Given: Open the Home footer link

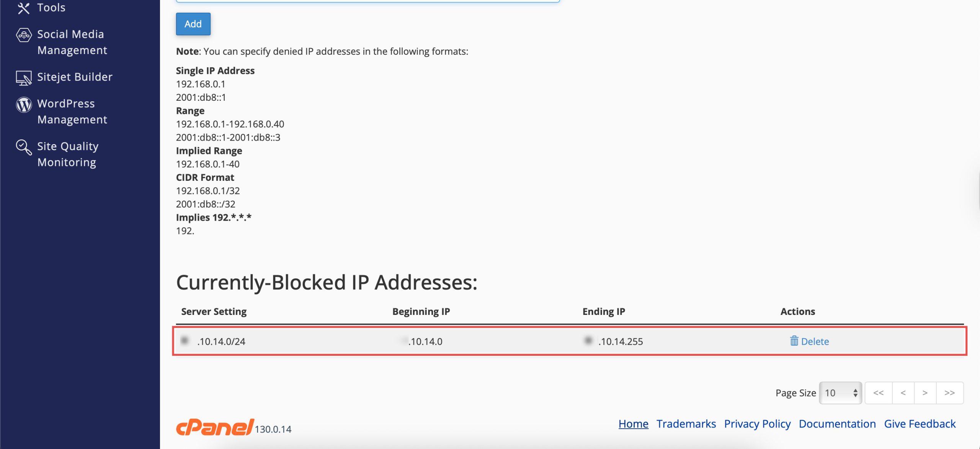Looking at the screenshot, I should [x=633, y=424].
